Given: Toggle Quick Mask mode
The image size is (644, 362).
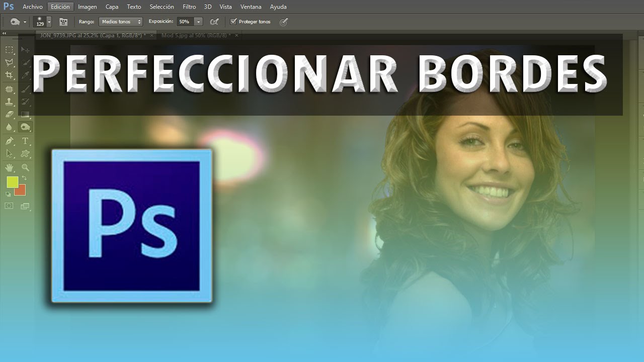Looking at the screenshot, I should [x=9, y=206].
